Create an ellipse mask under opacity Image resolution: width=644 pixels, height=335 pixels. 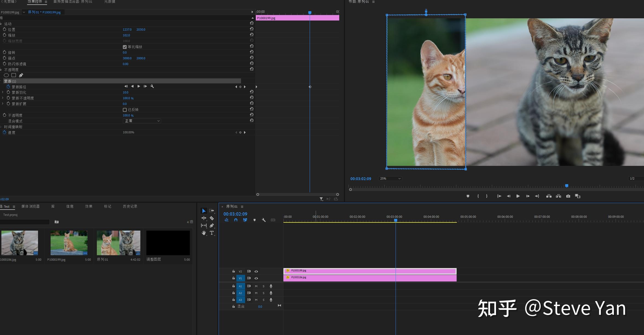6,75
